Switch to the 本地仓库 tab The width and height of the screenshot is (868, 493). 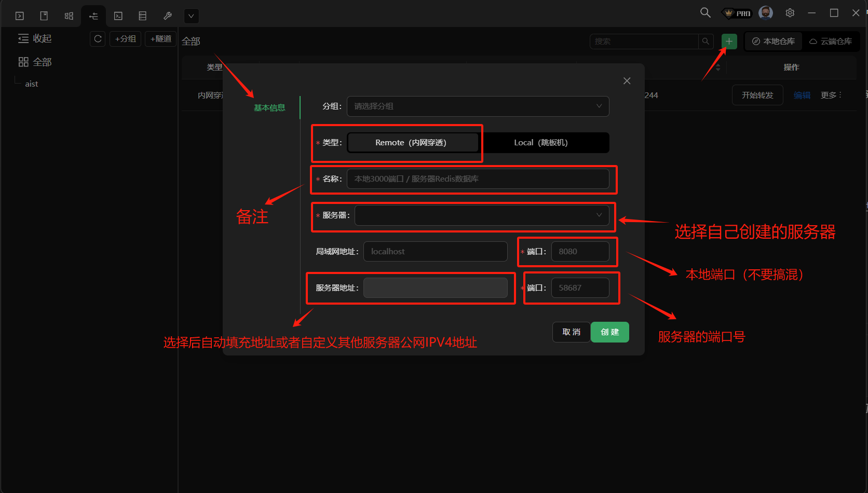pyautogui.click(x=774, y=42)
